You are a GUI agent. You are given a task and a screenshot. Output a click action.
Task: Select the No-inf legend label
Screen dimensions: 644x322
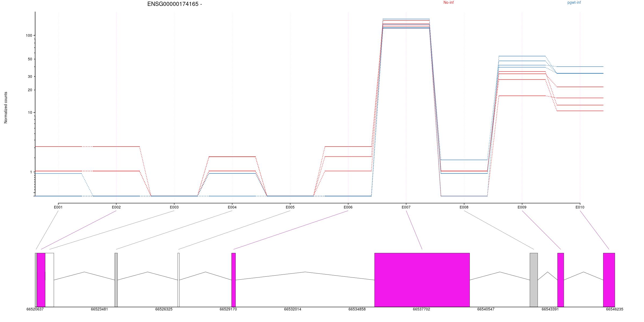click(448, 2)
